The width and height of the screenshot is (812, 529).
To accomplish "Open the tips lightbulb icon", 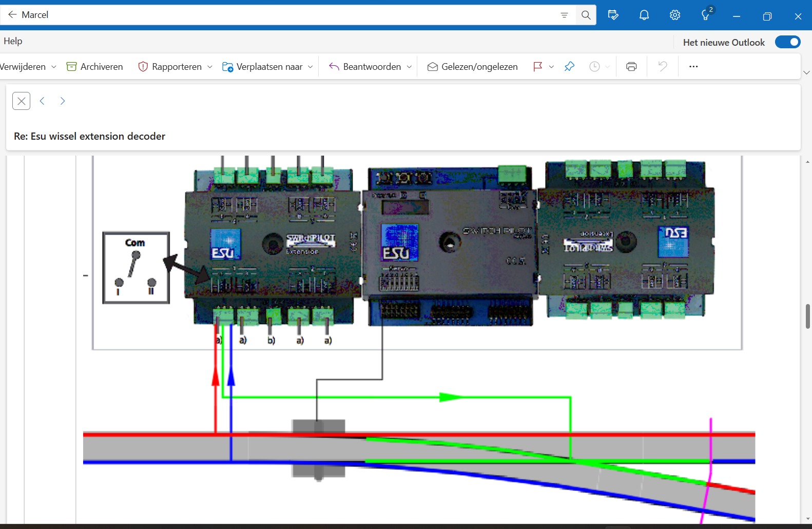I will pos(706,15).
